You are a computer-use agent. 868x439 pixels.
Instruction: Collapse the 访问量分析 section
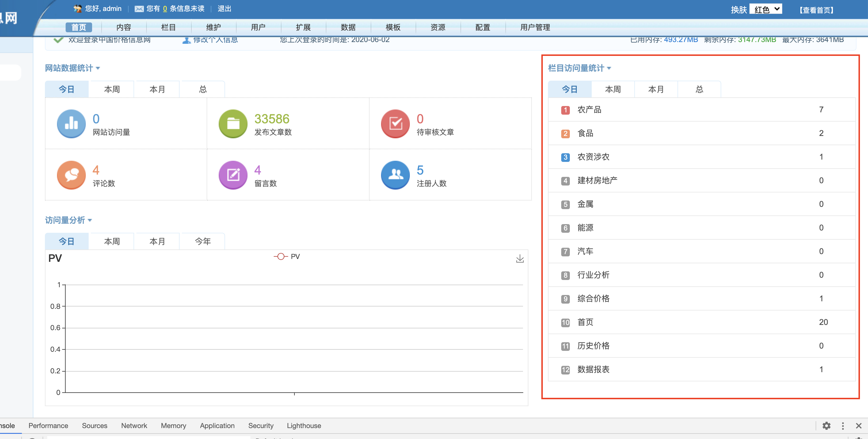(90, 221)
